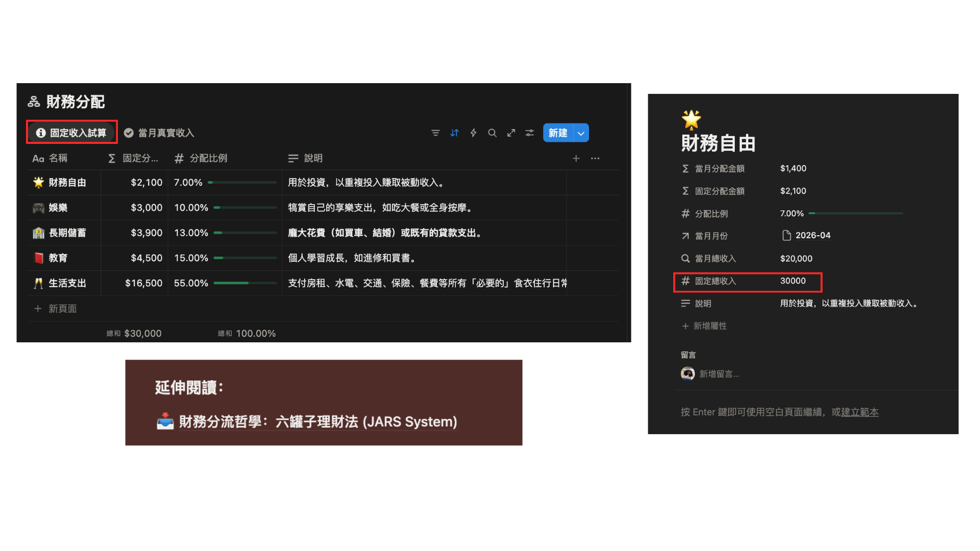The height and width of the screenshot is (551, 980).
Task: Open the 分配比例 column header menu
Action: [208, 159]
